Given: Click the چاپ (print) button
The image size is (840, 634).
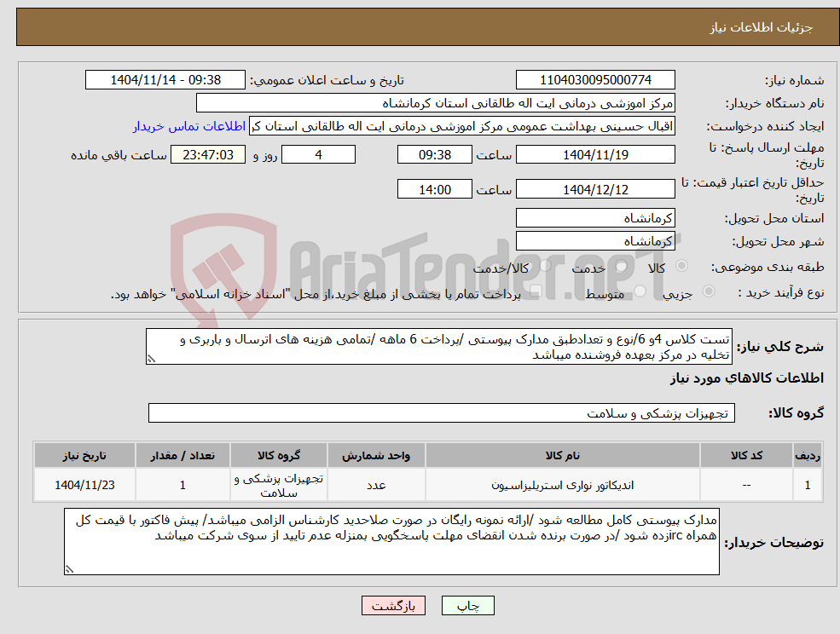Looking at the screenshot, I should [x=467, y=606].
